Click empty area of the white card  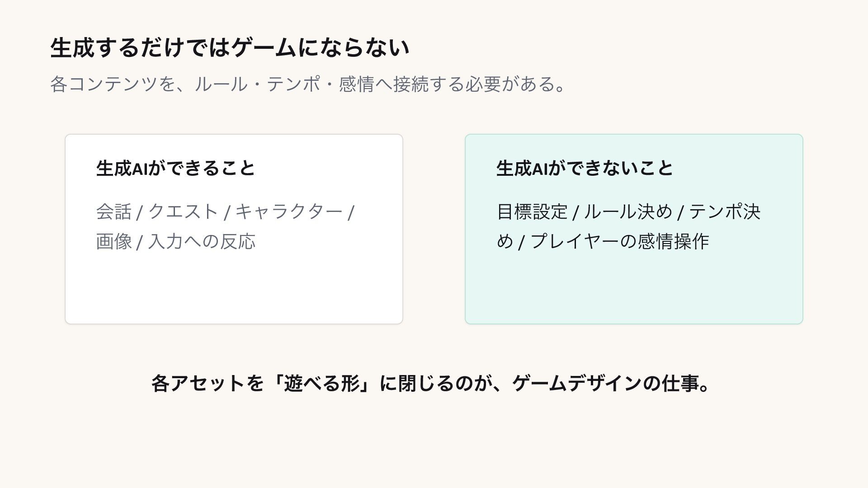click(x=234, y=289)
